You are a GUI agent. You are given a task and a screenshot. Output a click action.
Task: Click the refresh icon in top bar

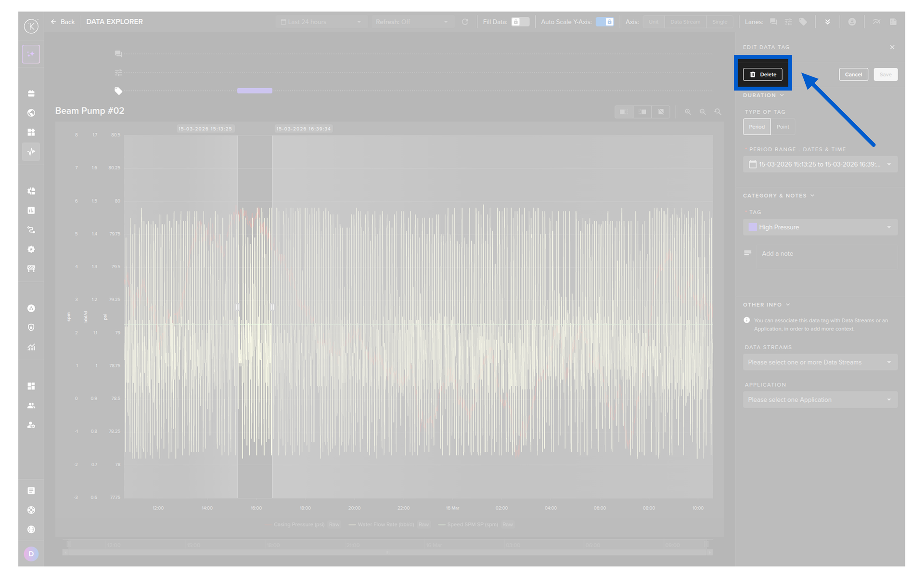pos(465,22)
